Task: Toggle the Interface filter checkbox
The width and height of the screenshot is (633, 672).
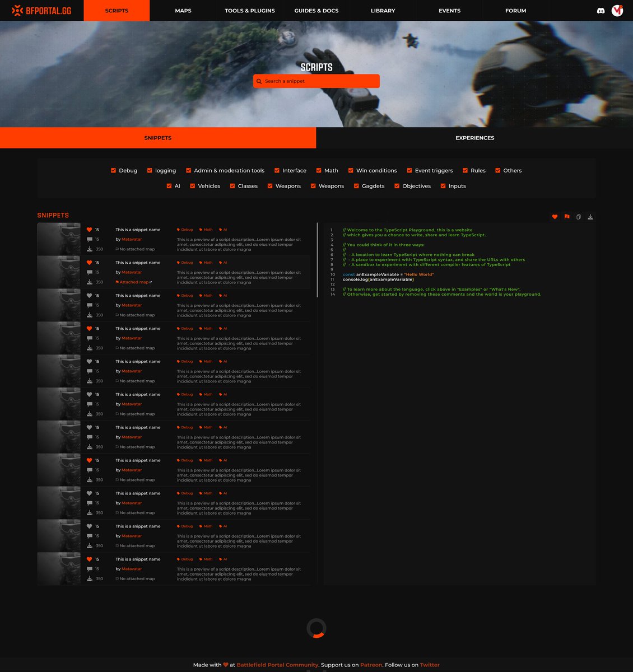Action: click(x=277, y=170)
